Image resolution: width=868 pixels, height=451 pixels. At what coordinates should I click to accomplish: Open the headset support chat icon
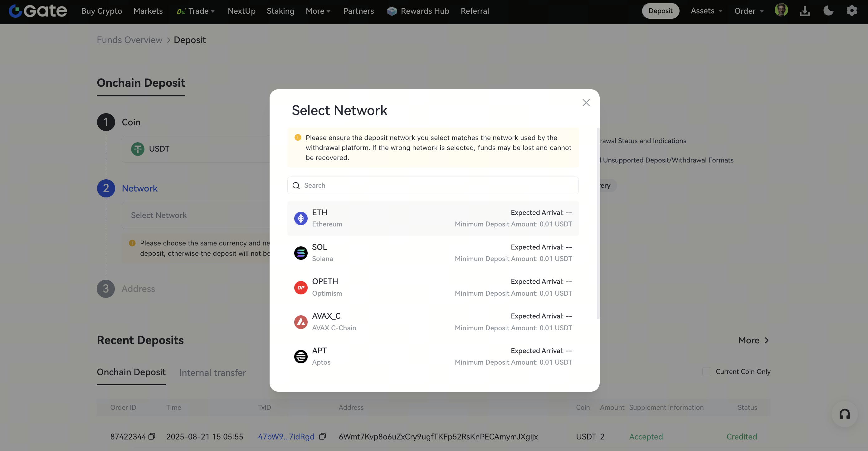pos(844,414)
